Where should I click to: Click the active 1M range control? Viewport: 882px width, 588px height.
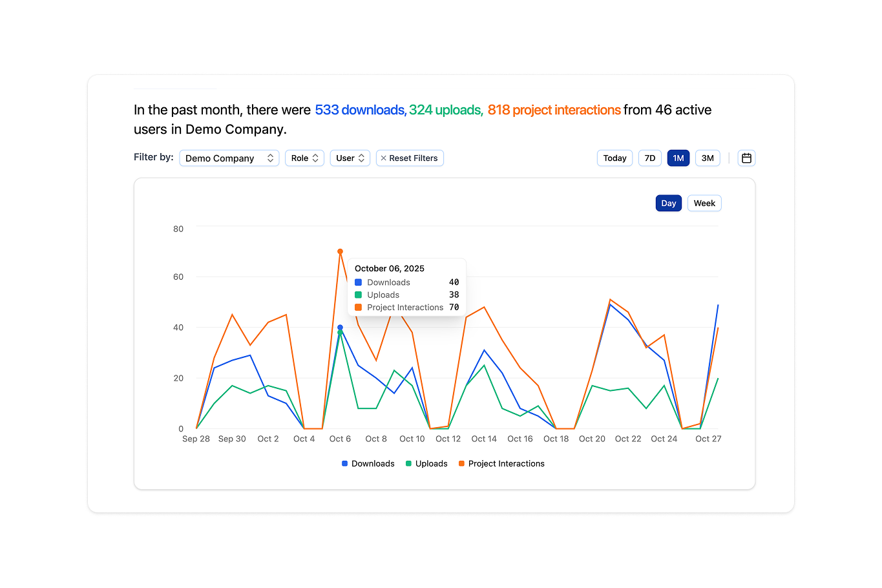(x=678, y=158)
